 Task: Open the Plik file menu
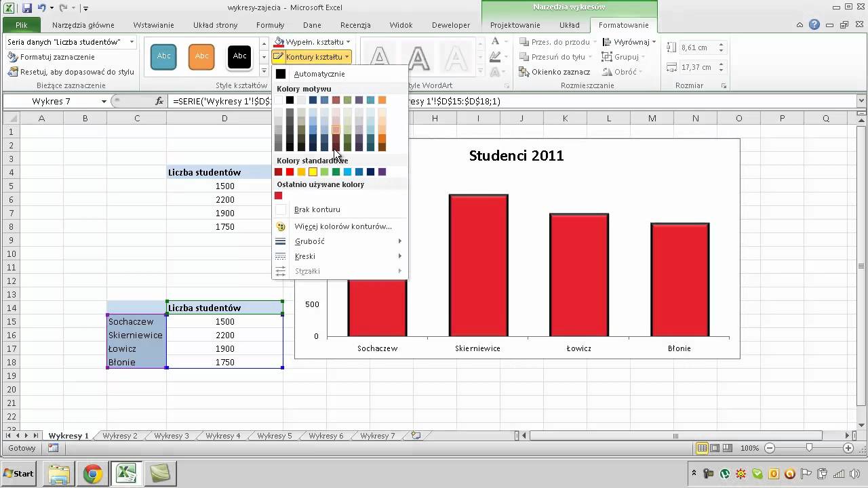pos(22,25)
